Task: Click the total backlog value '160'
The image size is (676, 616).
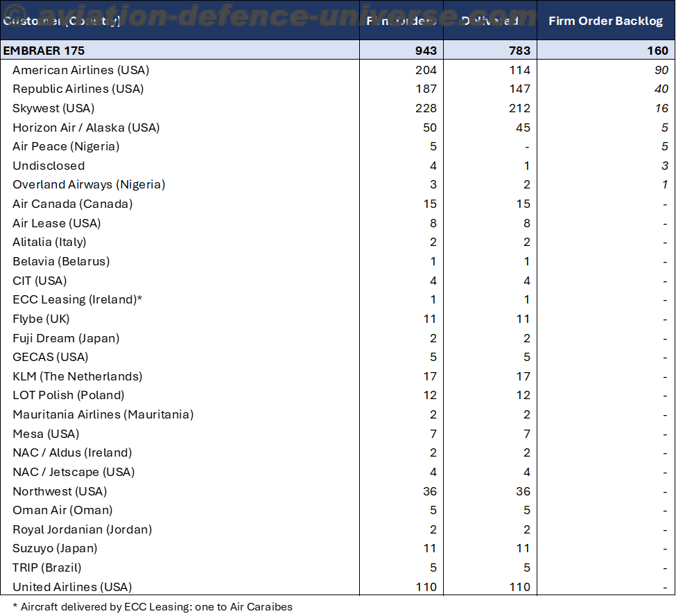Action: tap(657, 51)
